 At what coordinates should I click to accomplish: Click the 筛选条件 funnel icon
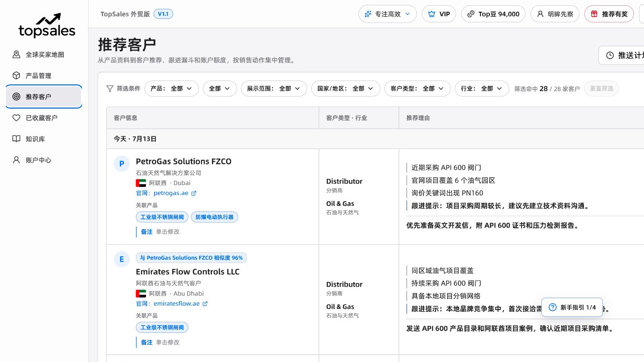point(109,88)
